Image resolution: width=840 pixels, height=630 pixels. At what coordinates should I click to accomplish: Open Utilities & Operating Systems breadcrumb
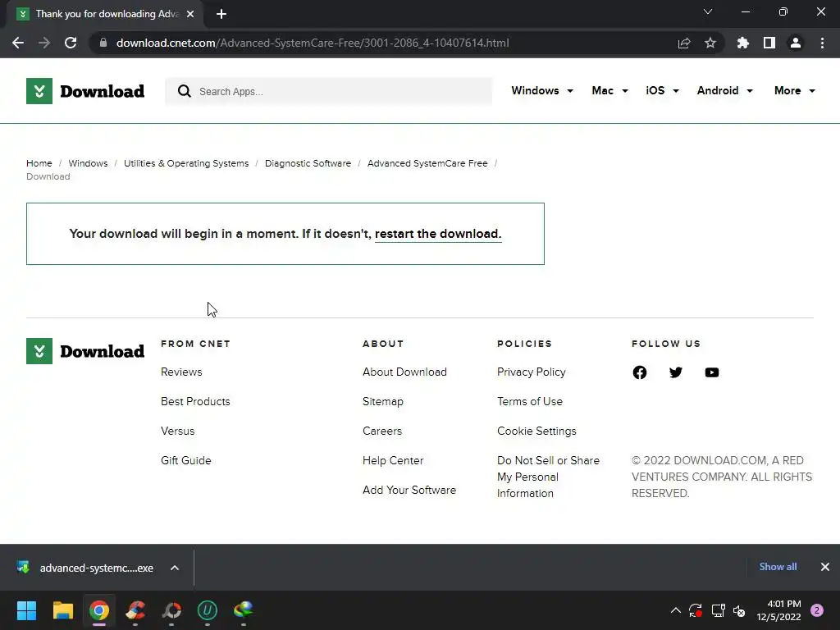tap(186, 163)
